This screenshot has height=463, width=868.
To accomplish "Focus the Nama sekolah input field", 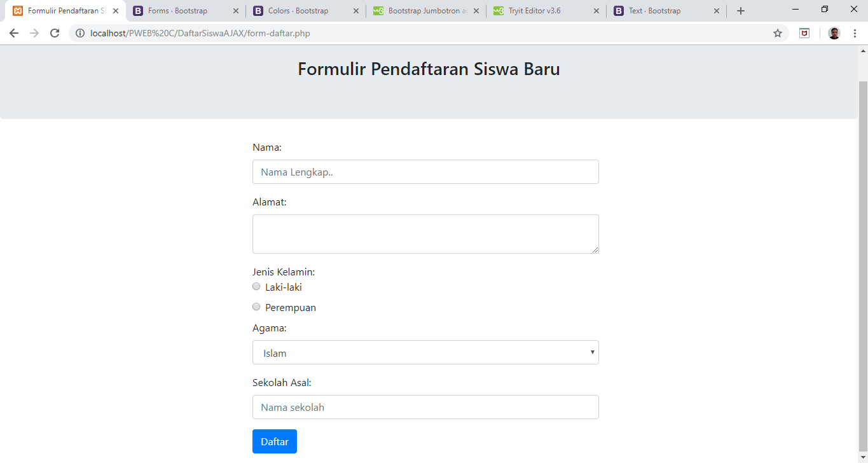I will (x=425, y=407).
